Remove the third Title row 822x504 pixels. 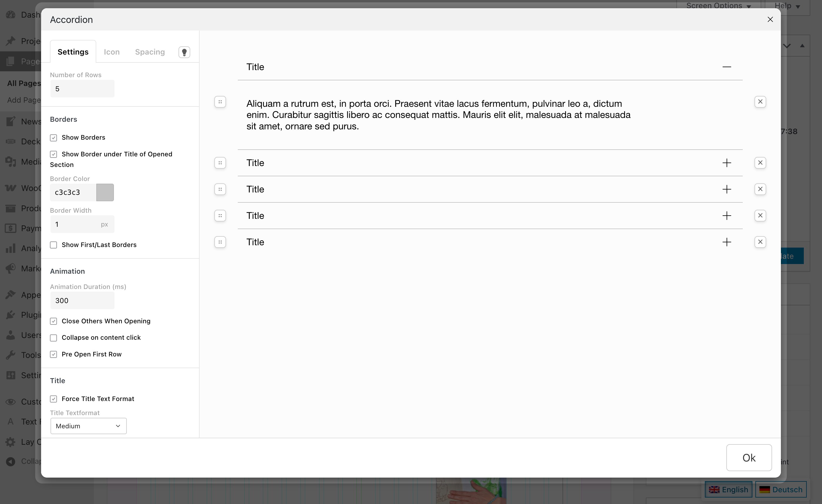click(x=760, y=189)
